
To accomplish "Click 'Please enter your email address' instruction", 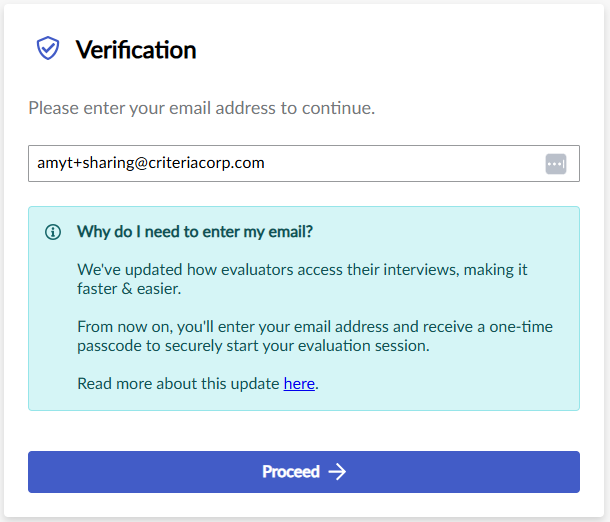I will coord(201,108).
